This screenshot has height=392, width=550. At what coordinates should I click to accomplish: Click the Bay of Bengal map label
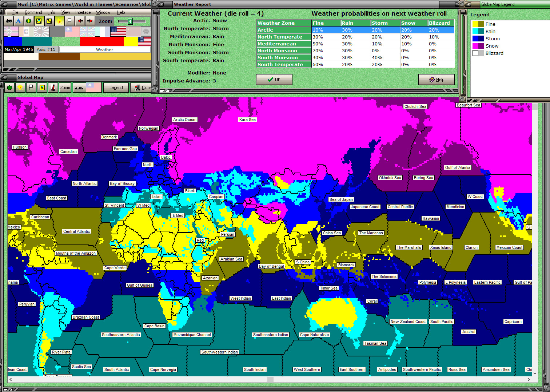[x=271, y=266]
